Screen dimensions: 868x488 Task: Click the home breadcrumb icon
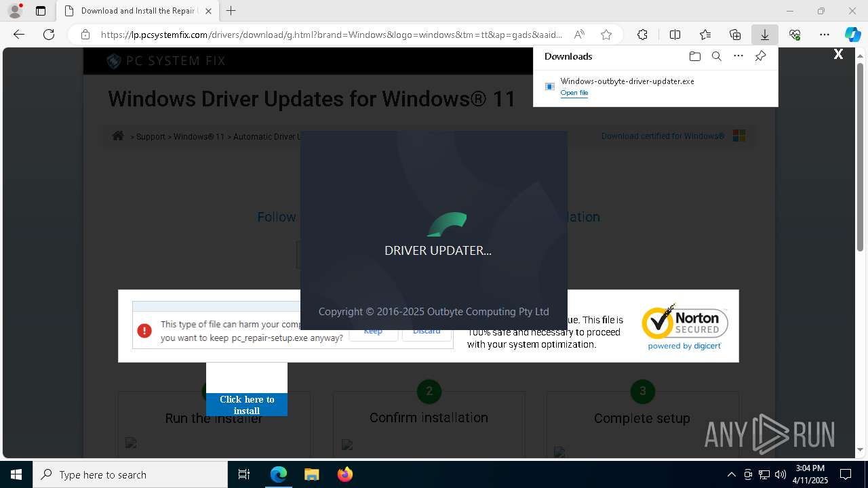pos(118,136)
